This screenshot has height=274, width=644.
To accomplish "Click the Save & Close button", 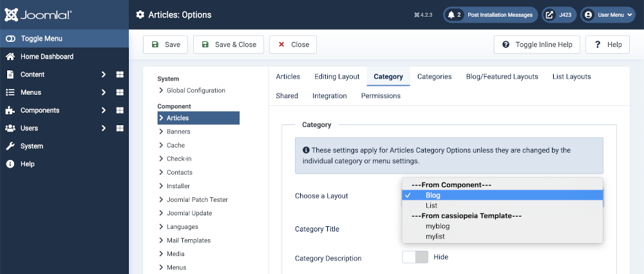I will coord(229,44).
